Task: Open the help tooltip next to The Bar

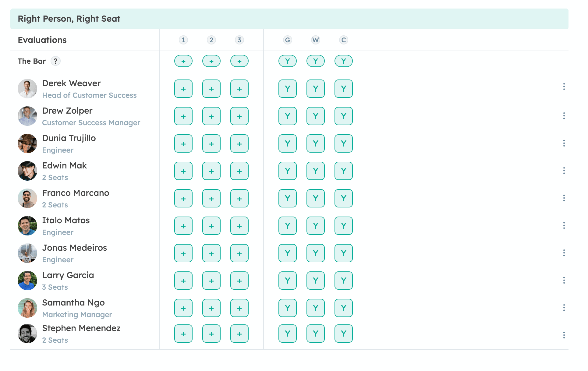Action: pos(55,61)
